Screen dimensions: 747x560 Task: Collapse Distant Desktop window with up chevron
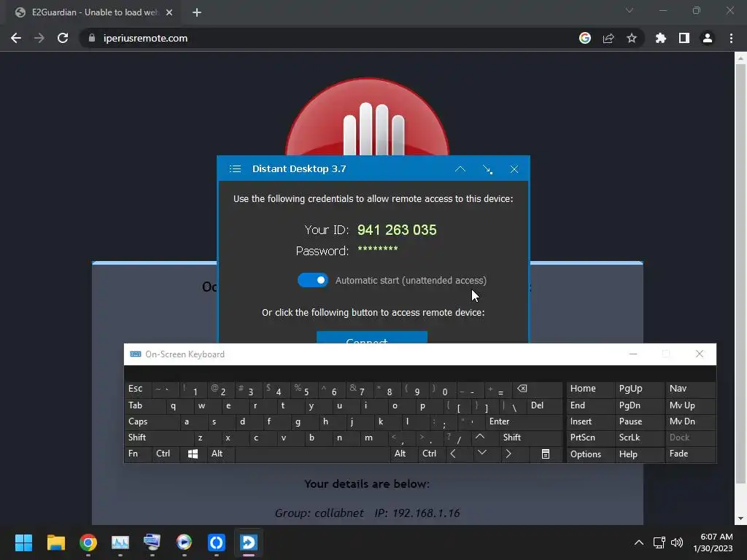click(460, 169)
